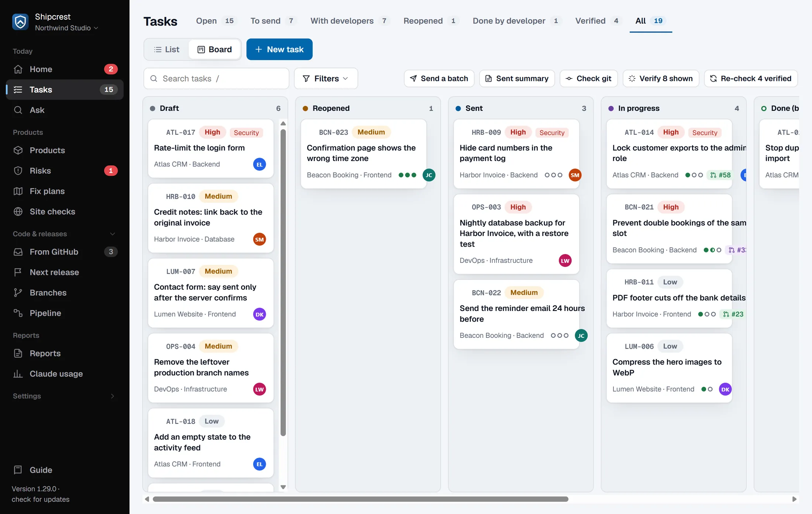Click the Sent summary button

click(x=517, y=78)
